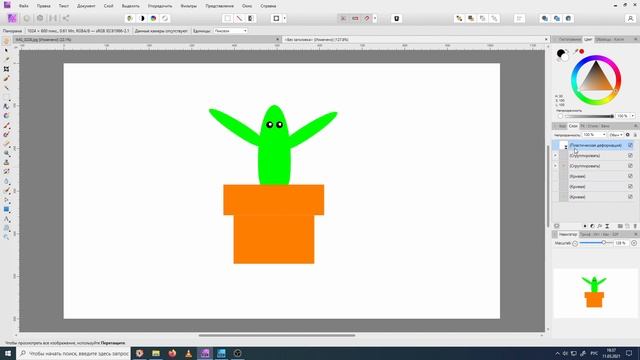Open layer blend mode dropdown

point(616,135)
